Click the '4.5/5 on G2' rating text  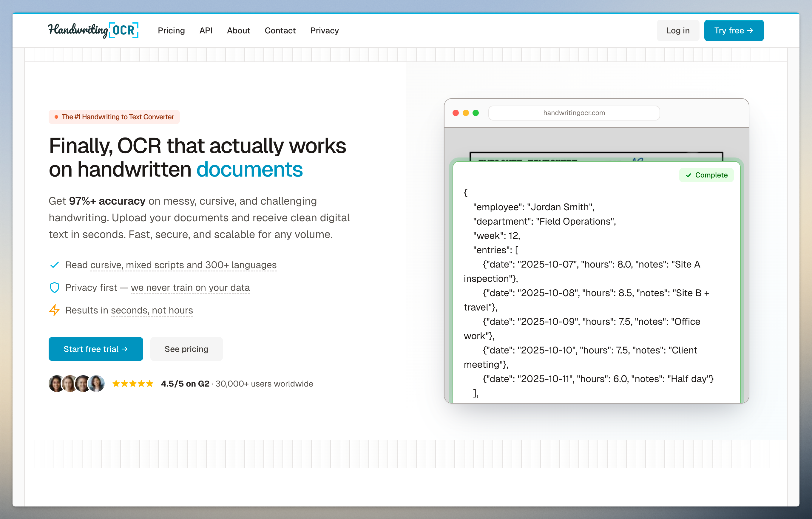[185, 384]
